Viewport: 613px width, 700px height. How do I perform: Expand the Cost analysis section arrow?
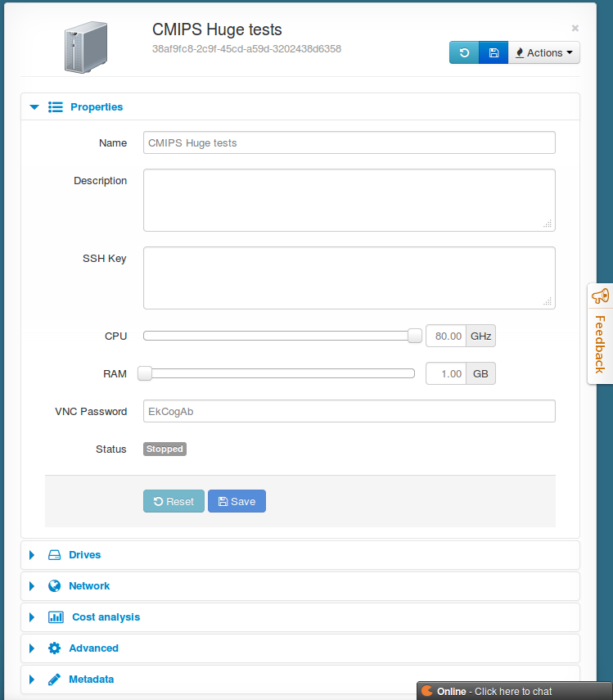click(32, 617)
